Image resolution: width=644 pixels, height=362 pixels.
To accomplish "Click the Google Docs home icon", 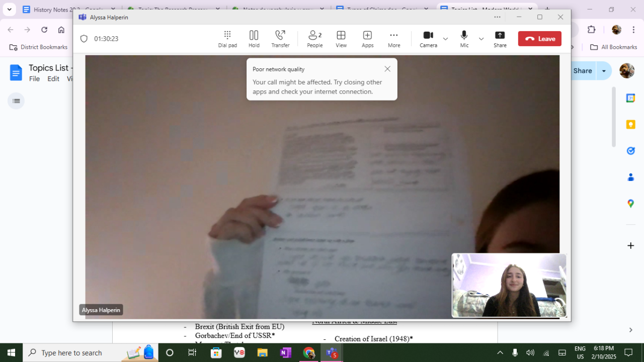I will coord(16,72).
